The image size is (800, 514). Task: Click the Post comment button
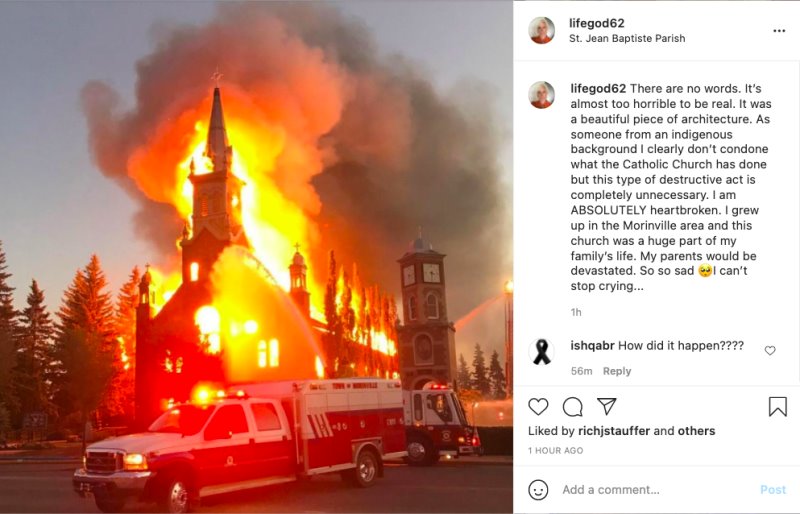tap(773, 490)
